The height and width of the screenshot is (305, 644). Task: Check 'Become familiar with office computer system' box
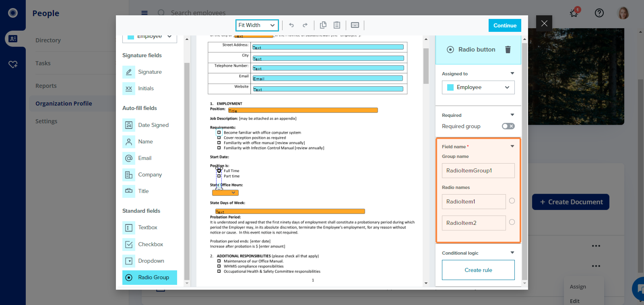pyautogui.click(x=219, y=132)
